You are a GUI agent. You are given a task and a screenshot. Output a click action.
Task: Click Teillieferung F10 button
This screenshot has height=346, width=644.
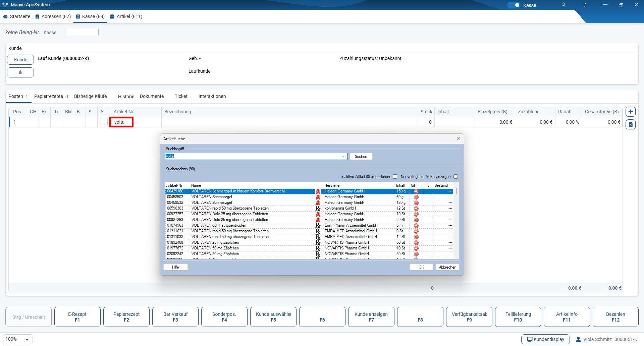pos(518,317)
